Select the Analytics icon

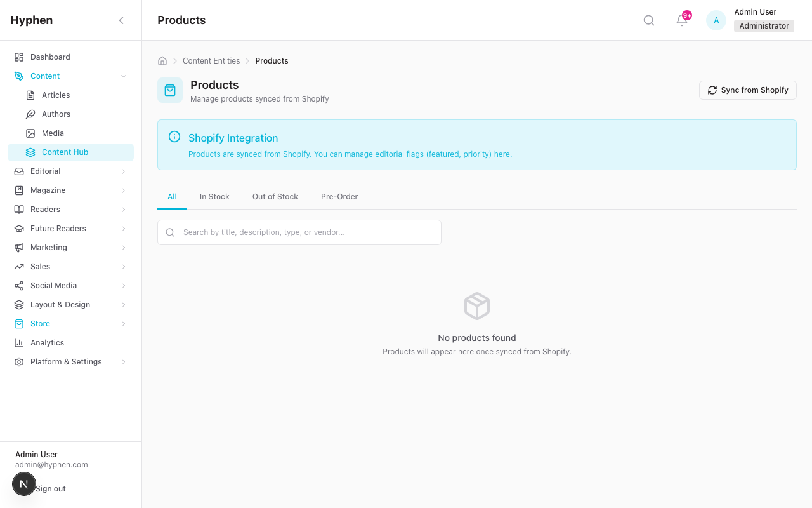pyautogui.click(x=18, y=342)
